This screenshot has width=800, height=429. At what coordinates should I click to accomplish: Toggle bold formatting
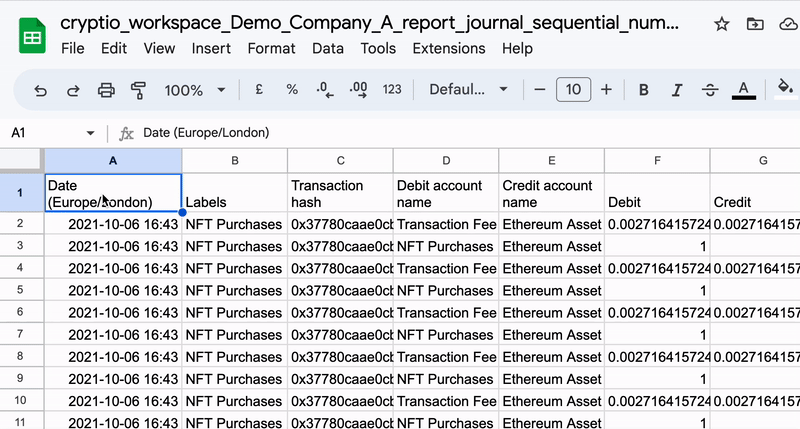pos(644,90)
